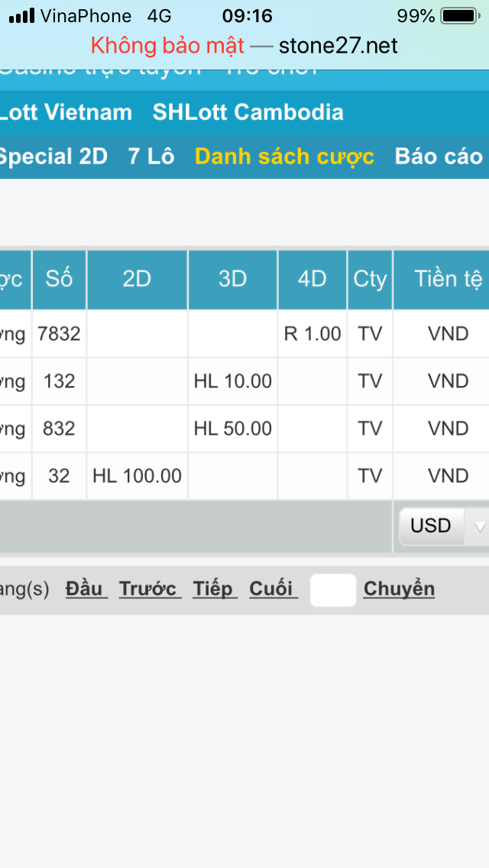Click the 3D column header
The image size is (489, 868).
pyautogui.click(x=232, y=279)
